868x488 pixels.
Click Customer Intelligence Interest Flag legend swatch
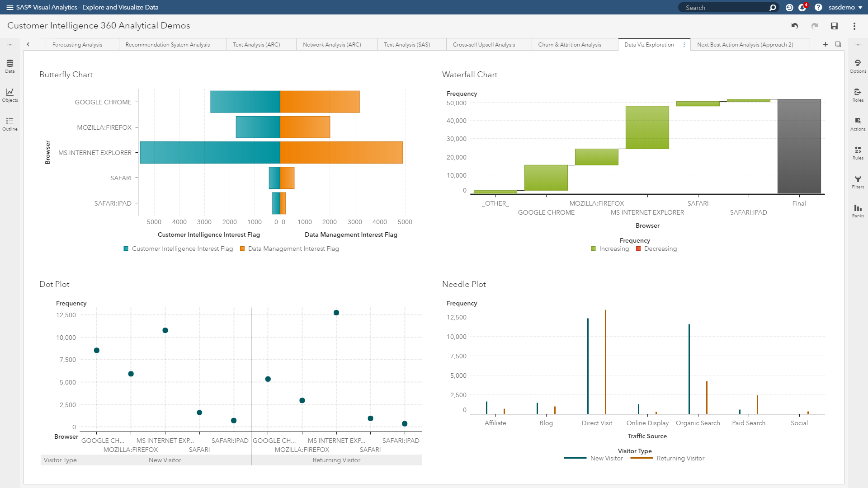(x=126, y=249)
